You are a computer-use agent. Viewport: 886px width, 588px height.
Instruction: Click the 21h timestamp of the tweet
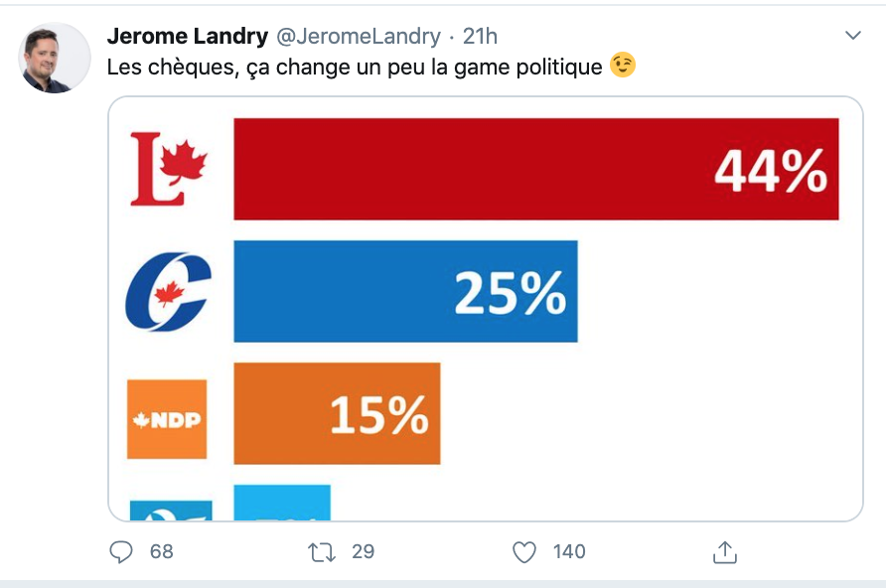480,37
